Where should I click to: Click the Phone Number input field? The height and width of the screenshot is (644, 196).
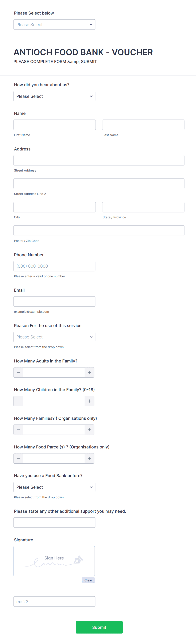tap(54, 266)
